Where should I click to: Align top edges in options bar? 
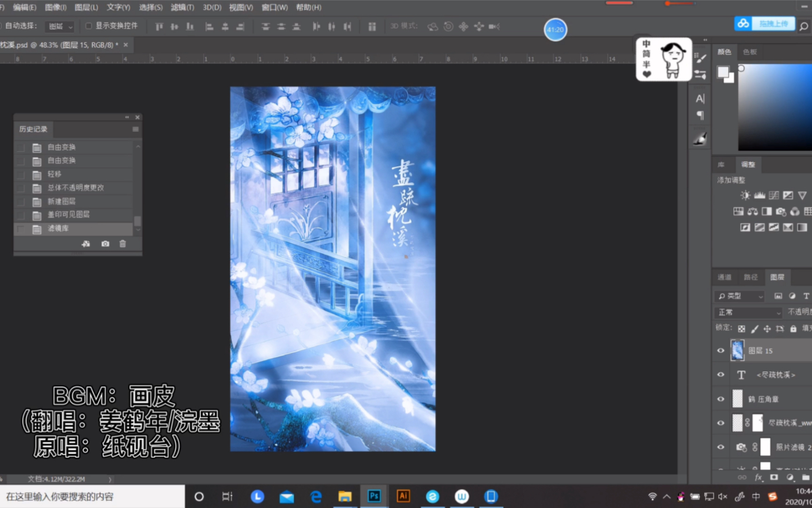coord(159,26)
